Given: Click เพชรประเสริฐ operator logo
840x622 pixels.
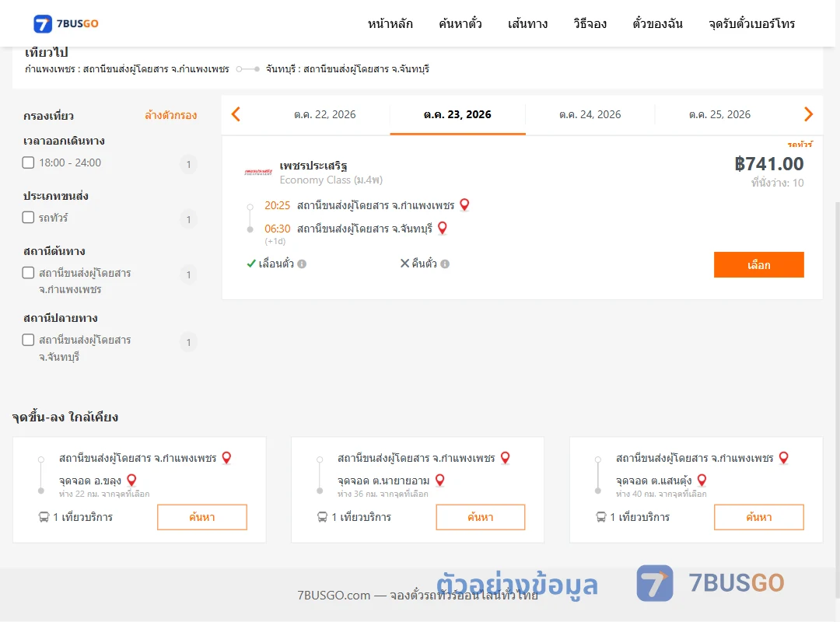Looking at the screenshot, I should (258, 172).
